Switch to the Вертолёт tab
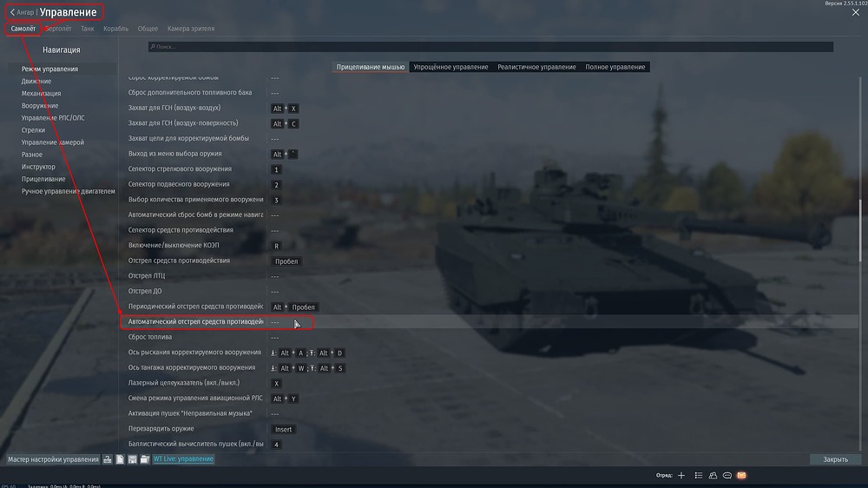 [x=58, y=29]
